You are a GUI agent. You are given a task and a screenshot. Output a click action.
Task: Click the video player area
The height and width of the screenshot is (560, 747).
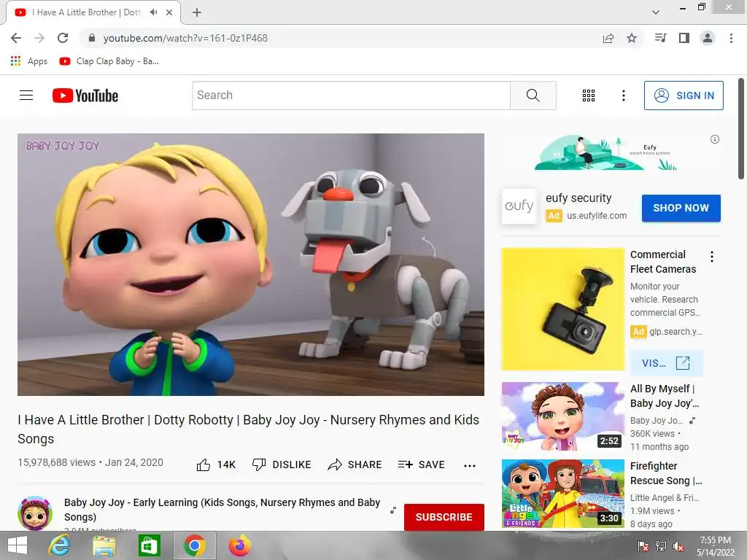pos(251,264)
